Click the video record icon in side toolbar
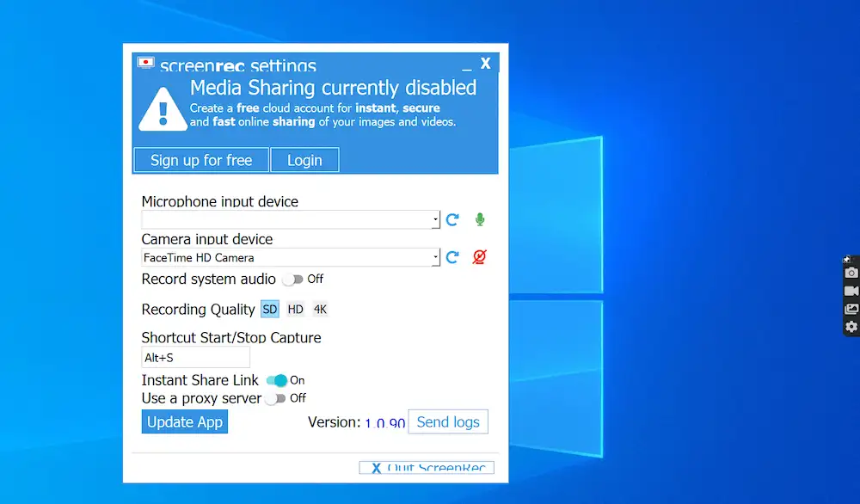 (851, 291)
